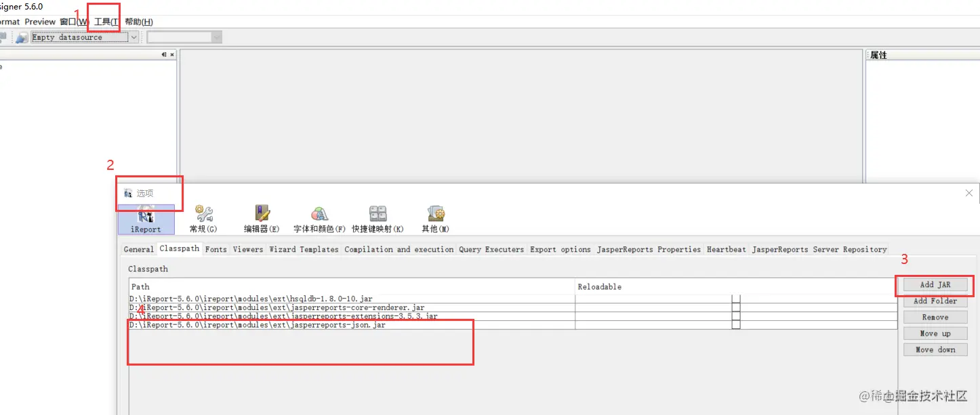980x415 pixels.
Task: Switch to the Fonts tab
Action: tap(216, 250)
